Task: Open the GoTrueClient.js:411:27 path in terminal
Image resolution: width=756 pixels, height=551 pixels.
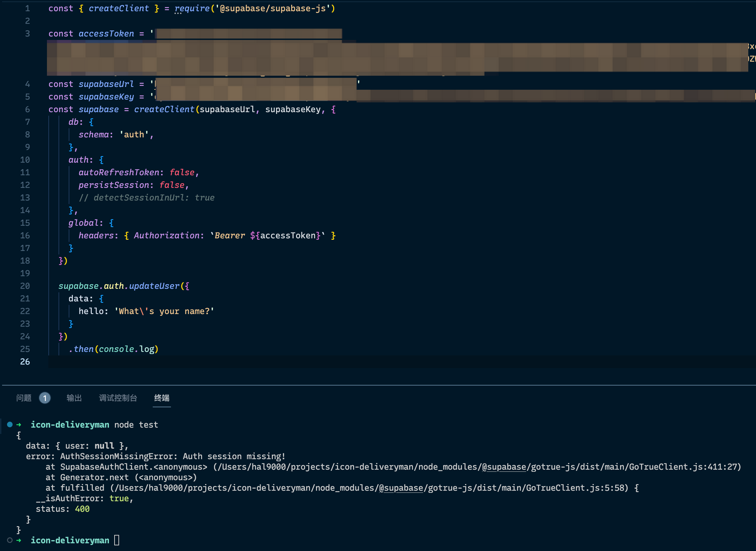Action: point(685,467)
